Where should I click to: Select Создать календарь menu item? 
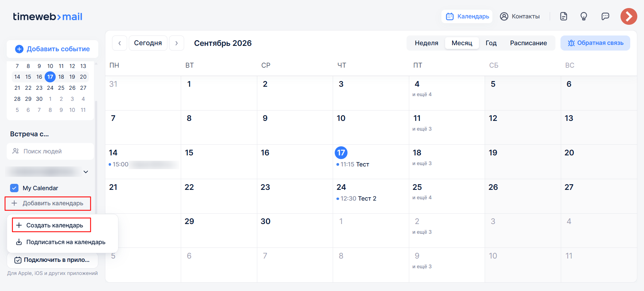[51, 225]
